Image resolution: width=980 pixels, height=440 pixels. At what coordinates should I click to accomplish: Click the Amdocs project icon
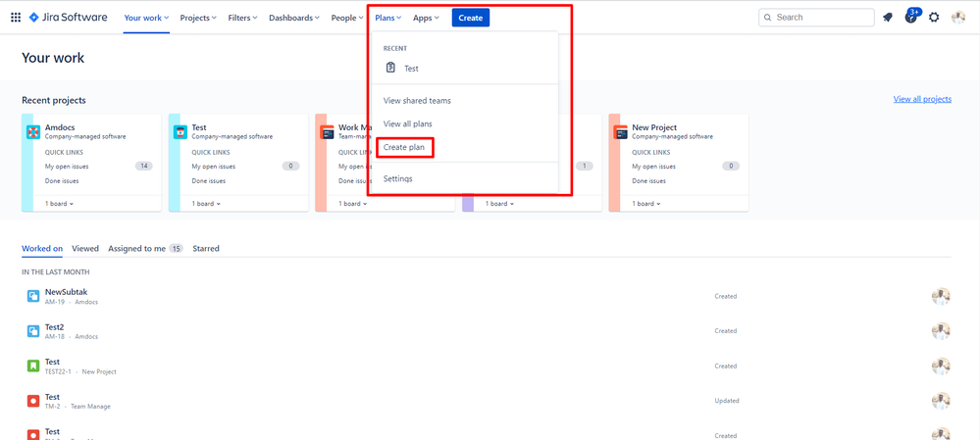33,132
